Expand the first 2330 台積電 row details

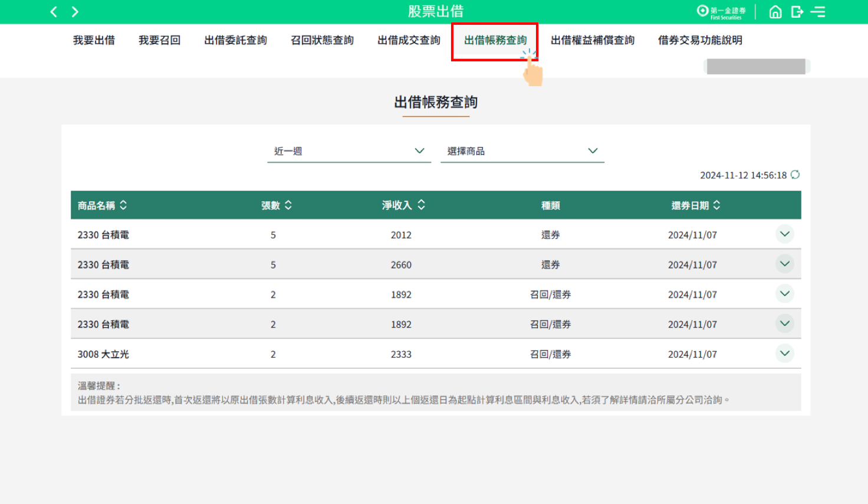(784, 234)
